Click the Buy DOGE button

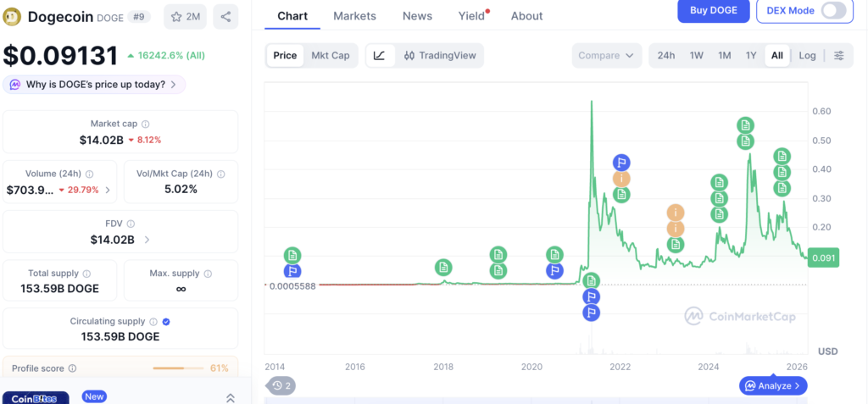point(713,11)
